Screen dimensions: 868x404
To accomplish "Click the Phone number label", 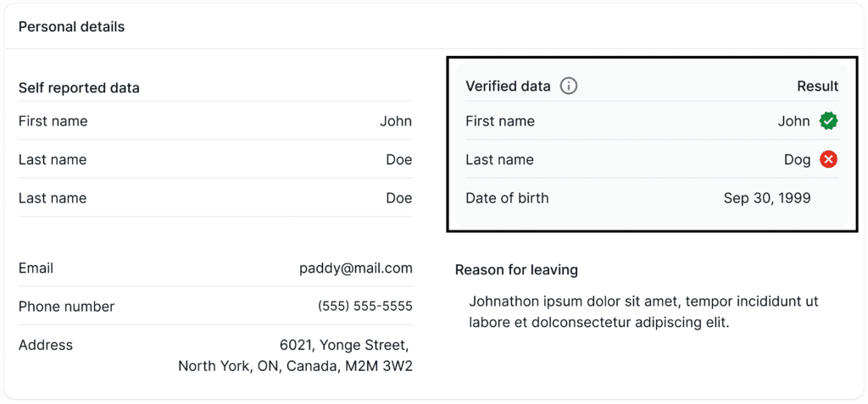I will 66,306.
